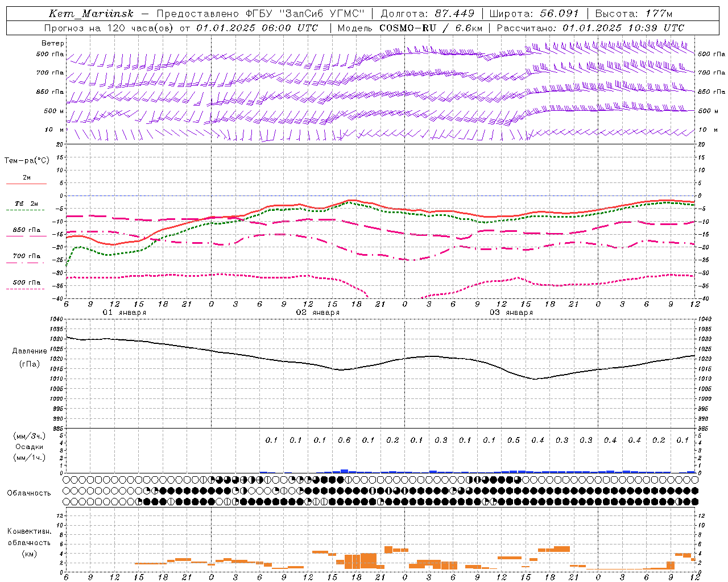Click the 'Тем-ра(°C)' temperature panel label

click(27, 161)
